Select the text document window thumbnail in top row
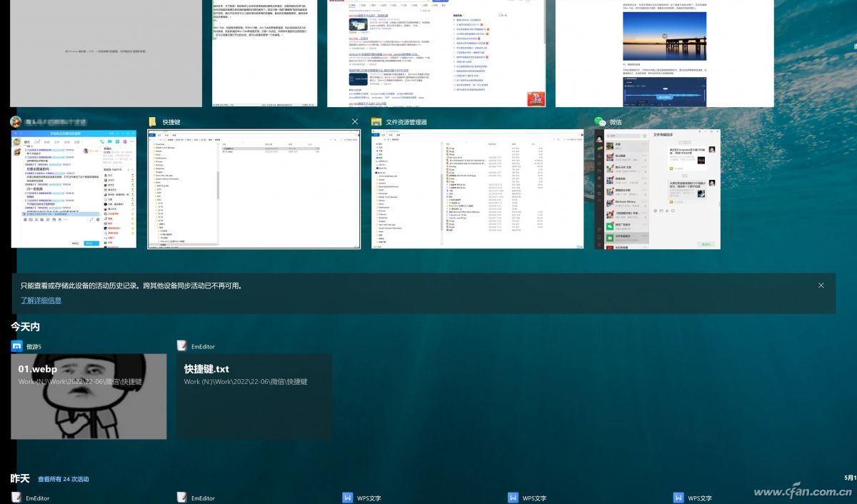 point(264,54)
